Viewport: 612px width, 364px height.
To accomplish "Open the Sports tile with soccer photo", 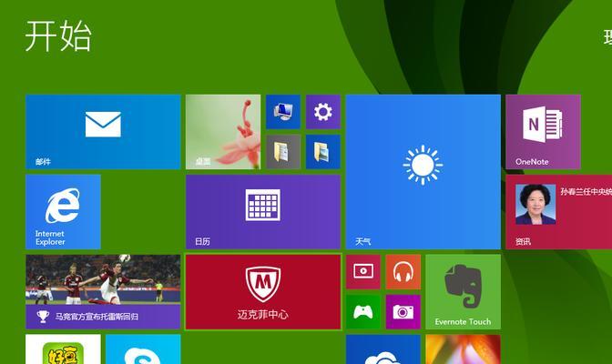I will (103, 292).
